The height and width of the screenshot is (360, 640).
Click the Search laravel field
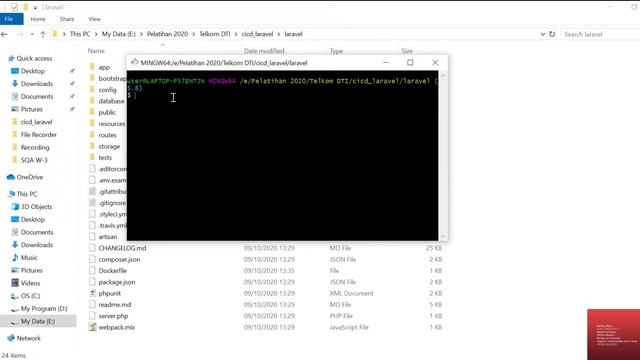tap(600, 34)
